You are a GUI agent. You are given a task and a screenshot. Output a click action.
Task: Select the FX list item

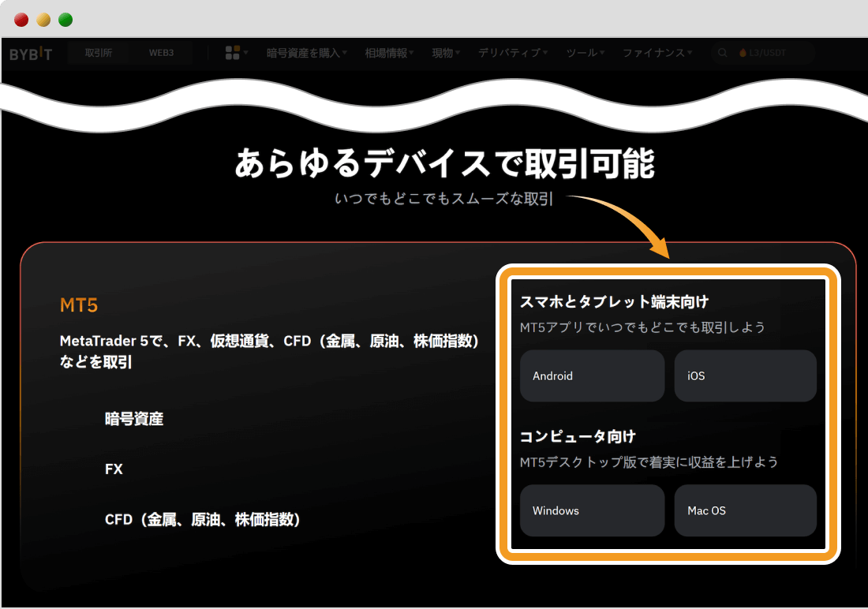click(114, 469)
